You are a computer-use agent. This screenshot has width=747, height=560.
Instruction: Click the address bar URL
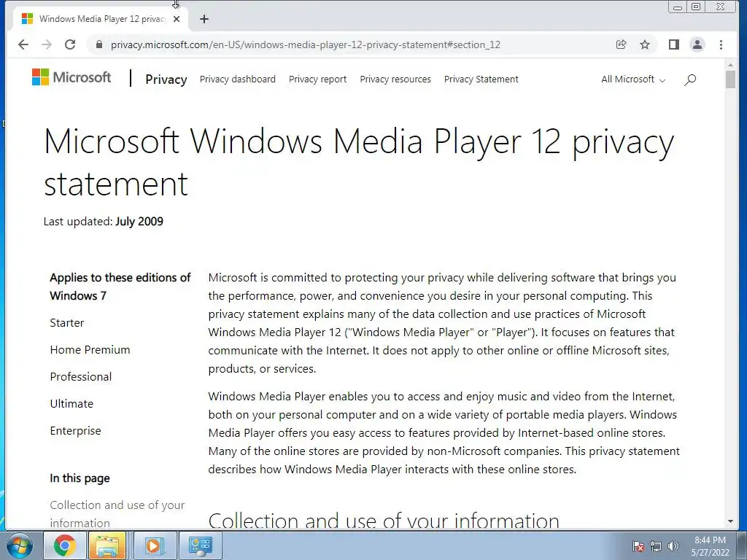[306, 44]
